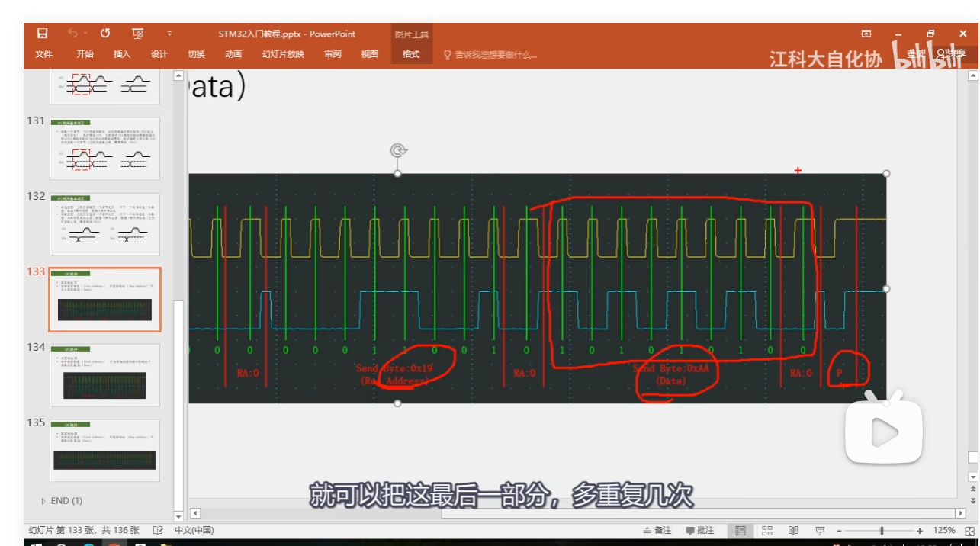Fit slide to current window icon
Image resolution: width=980 pixels, height=546 pixels.
969,530
